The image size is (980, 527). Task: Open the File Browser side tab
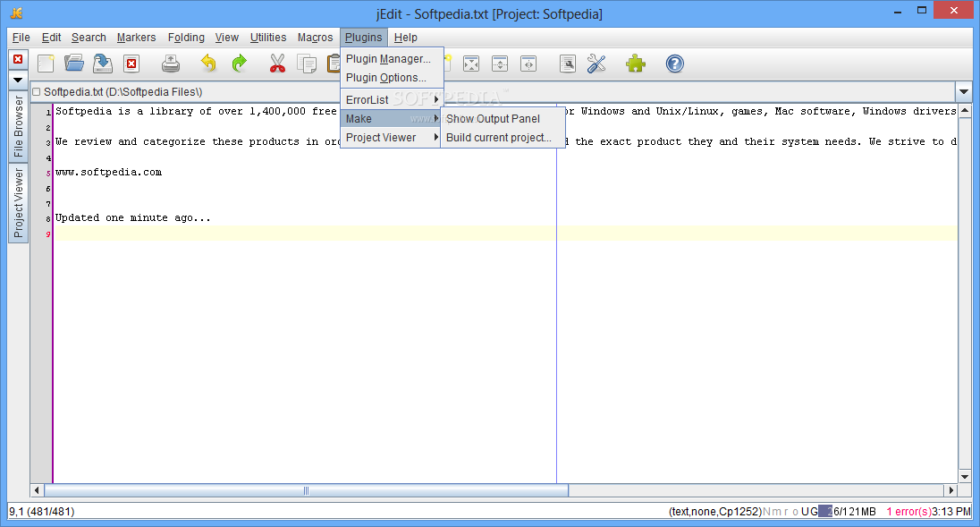[18, 127]
